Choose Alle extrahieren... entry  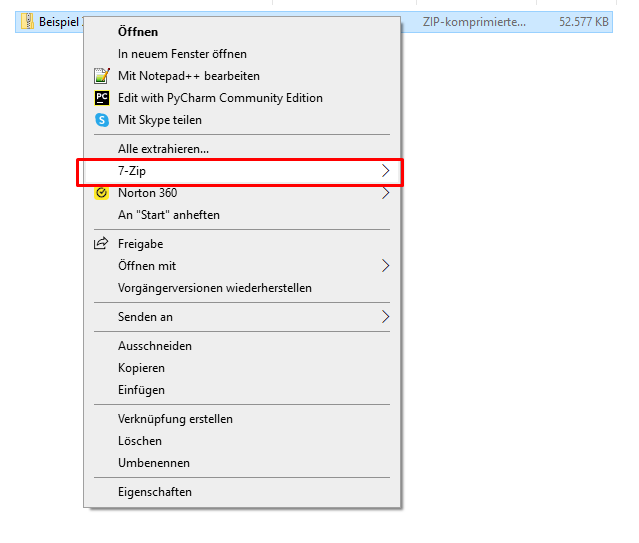163,149
